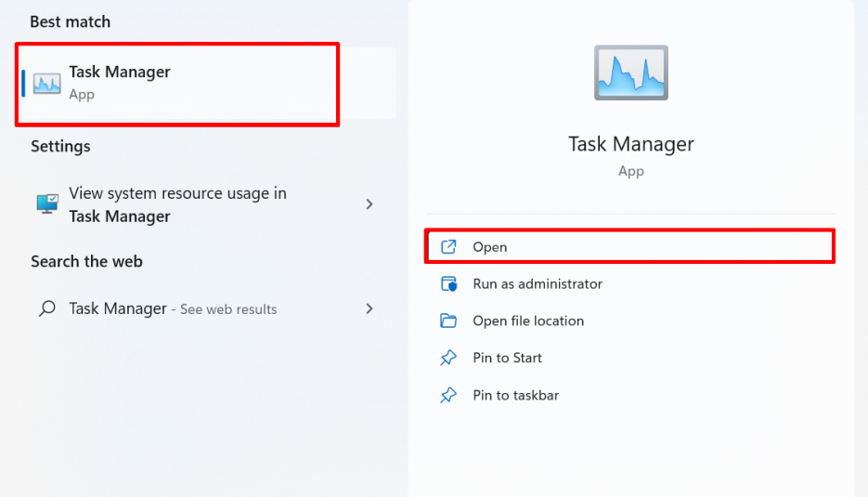Click the monitor icon beside the Settings result
Image resolution: width=868 pixels, height=497 pixels.
(x=46, y=204)
